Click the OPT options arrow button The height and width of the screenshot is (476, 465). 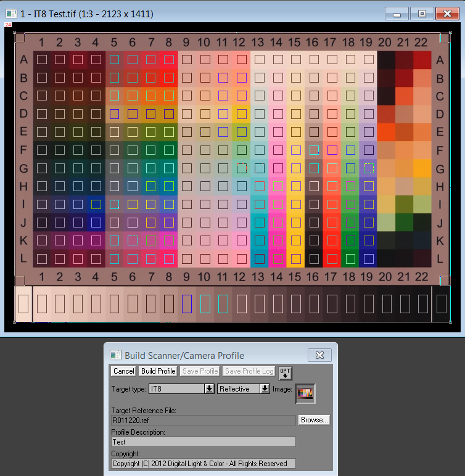pos(285,373)
